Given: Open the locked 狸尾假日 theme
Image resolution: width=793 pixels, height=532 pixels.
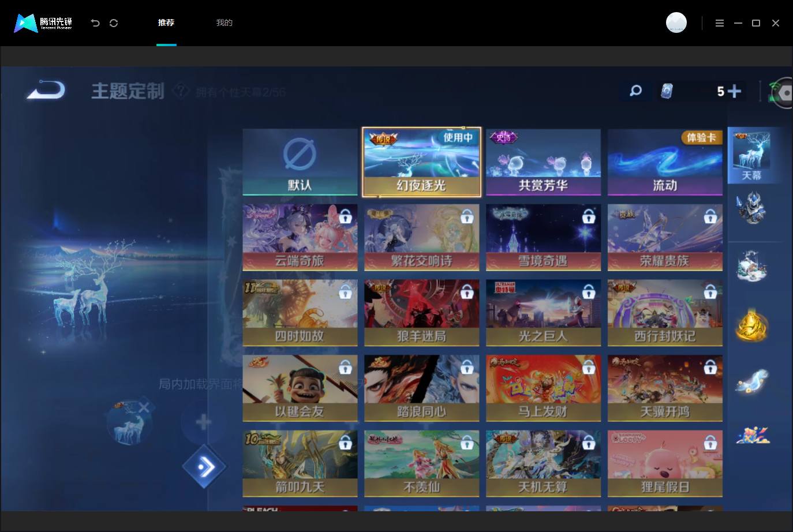Looking at the screenshot, I should tap(665, 464).
